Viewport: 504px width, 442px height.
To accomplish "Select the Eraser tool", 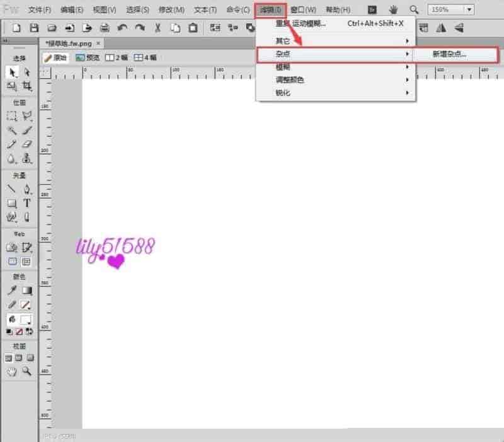I will point(27,144).
